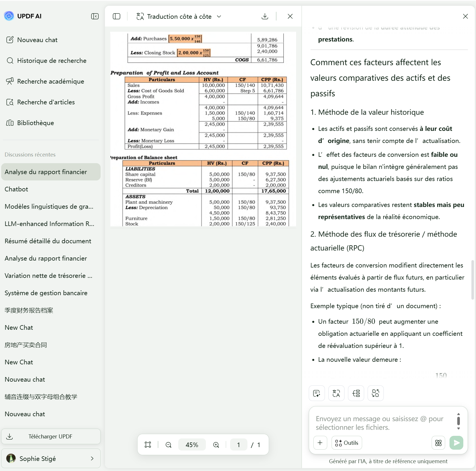Screen dimensions: 476x471
Task: Click the AI model selector icon near send button
Action: (438, 443)
